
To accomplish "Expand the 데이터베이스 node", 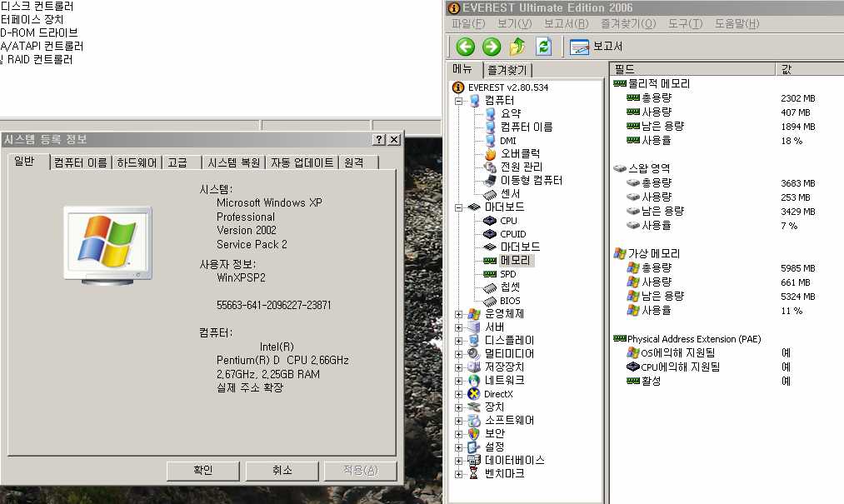I will (x=458, y=461).
